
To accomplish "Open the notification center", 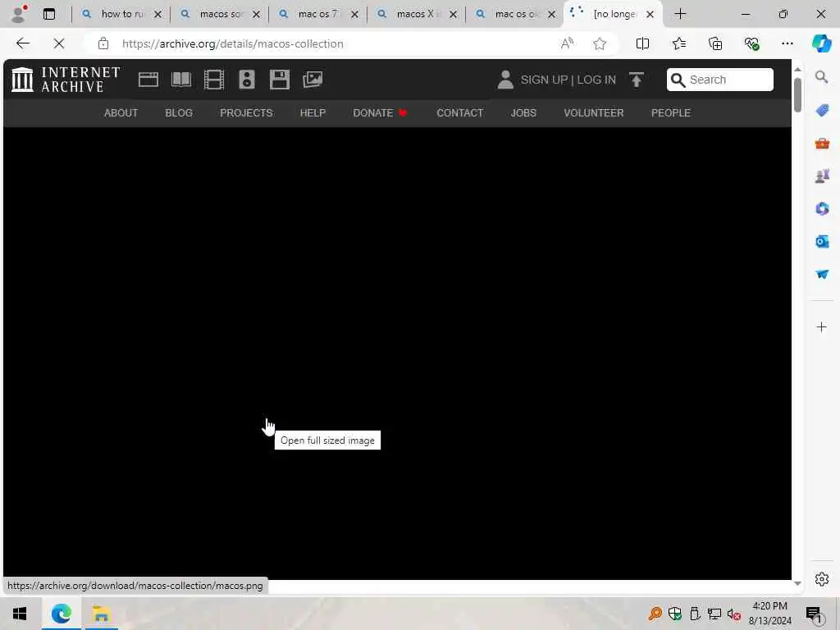I will (813, 614).
